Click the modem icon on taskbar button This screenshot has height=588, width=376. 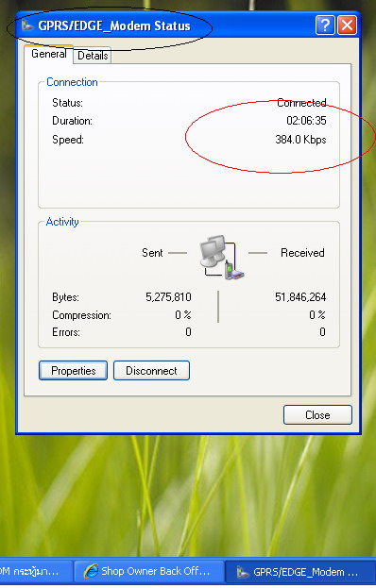pyautogui.click(x=243, y=572)
